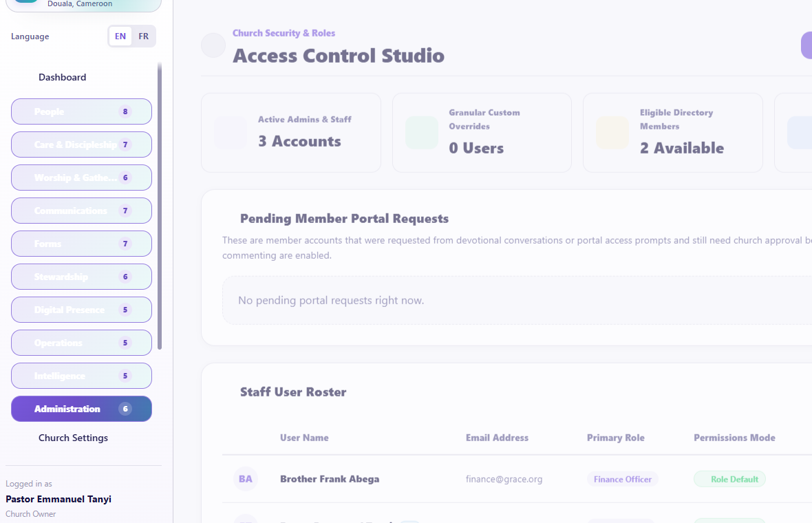The width and height of the screenshot is (812, 523).
Task: Switch language to EN
Action: tap(120, 36)
